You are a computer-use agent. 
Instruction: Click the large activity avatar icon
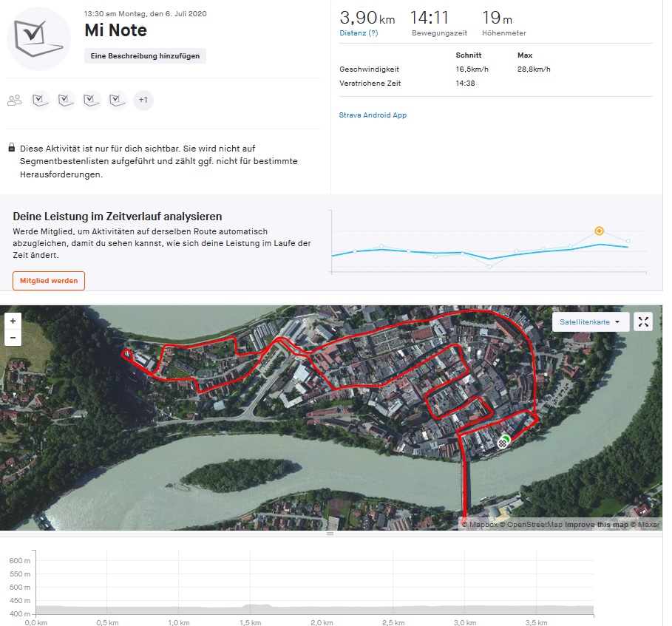[x=39, y=39]
